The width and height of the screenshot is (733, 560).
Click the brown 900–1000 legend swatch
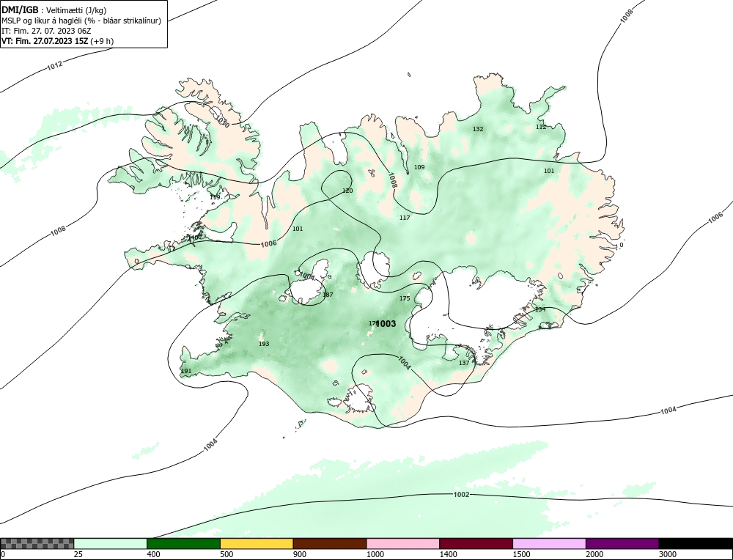pyautogui.click(x=330, y=543)
